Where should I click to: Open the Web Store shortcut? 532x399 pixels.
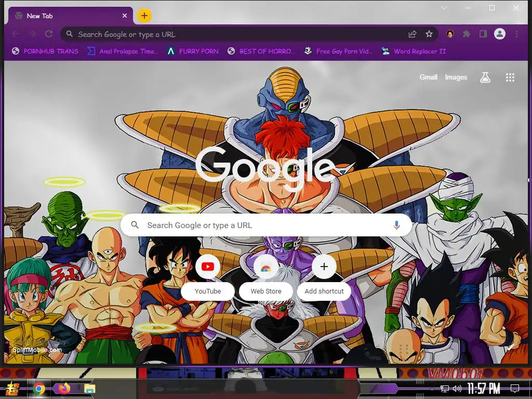pos(265,277)
